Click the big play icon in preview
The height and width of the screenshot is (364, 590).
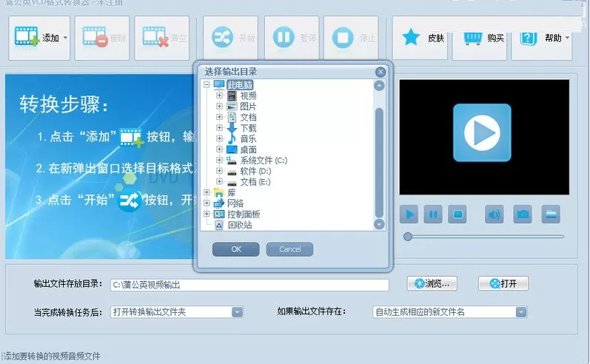click(482, 132)
